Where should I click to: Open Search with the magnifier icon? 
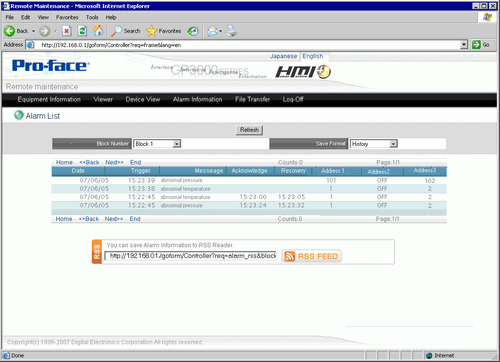pyautogui.click(x=116, y=31)
